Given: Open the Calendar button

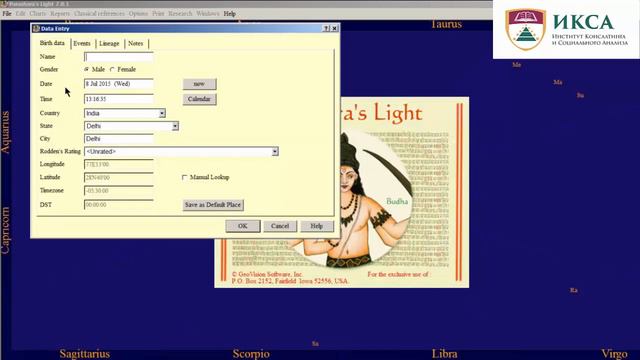Looking at the screenshot, I should (199, 99).
